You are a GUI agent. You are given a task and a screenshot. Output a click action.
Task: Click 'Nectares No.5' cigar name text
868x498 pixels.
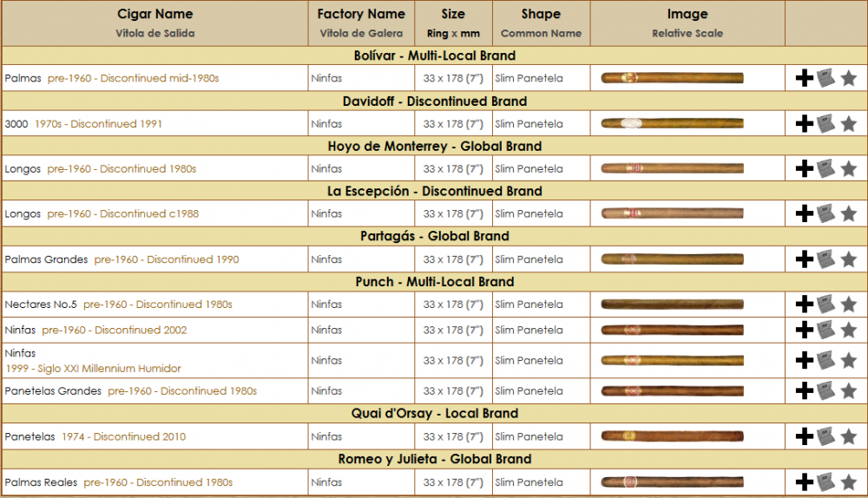coord(41,304)
